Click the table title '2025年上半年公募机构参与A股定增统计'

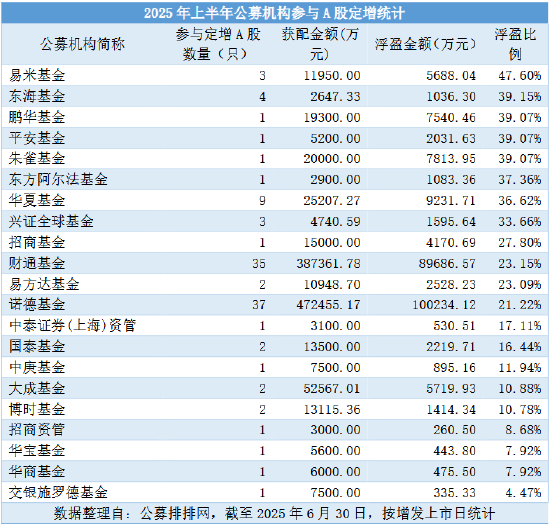[x=274, y=13]
